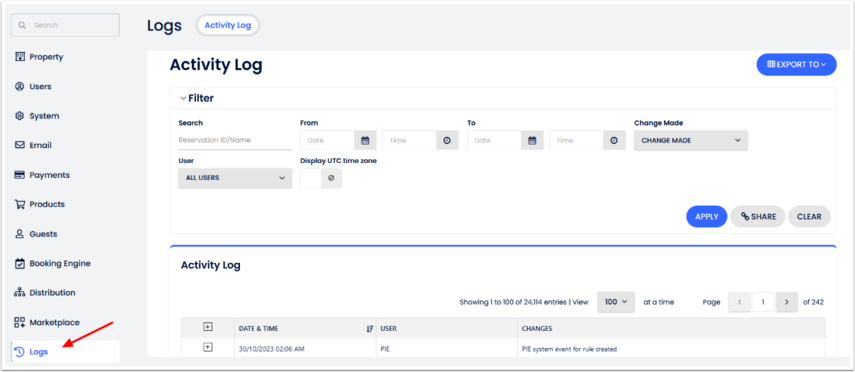Click the page number input box

[763, 302]
